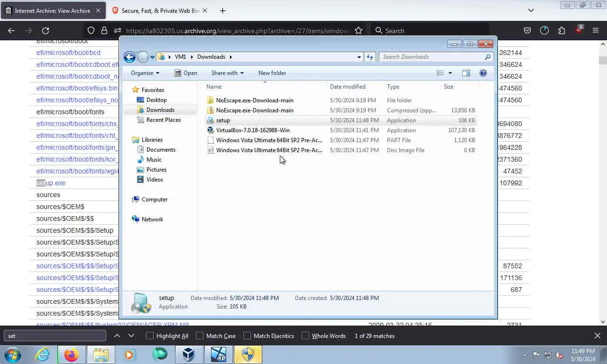The width and height of the screenshot is (607, 364).
Task: Jump to the next find match
Action: pyautogui.click(x=131, y=336)
